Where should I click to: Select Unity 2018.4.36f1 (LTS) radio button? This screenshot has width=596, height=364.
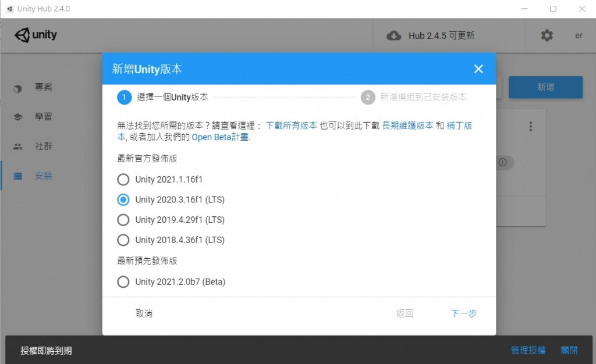[x=123, y=240]
